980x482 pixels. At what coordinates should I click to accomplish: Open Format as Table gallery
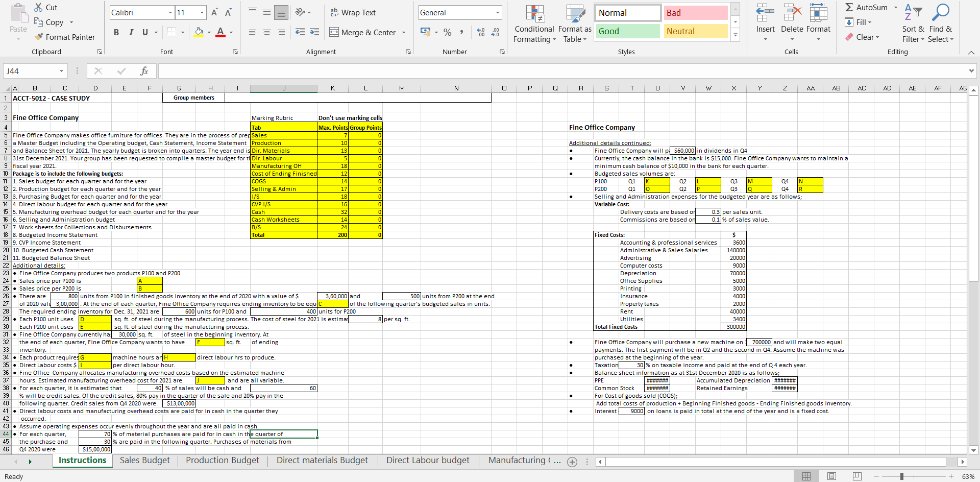pyautogui.click(x=575, y=24)
